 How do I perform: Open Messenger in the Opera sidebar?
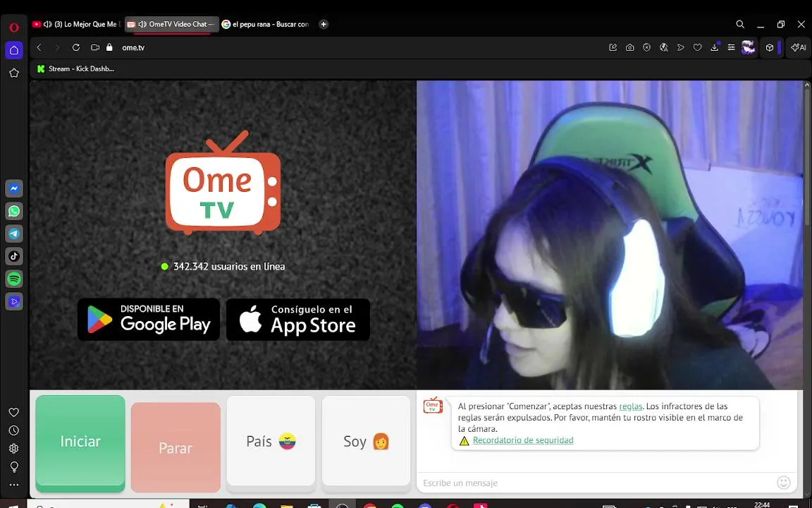point(14,188)
